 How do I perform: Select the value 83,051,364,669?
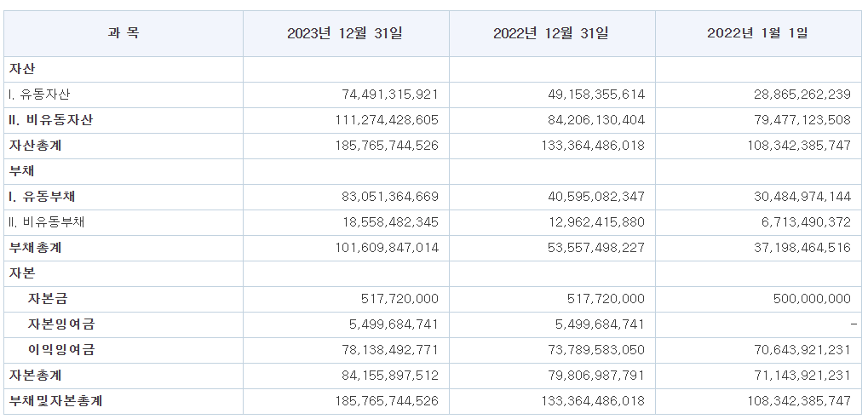pos(390,197)
